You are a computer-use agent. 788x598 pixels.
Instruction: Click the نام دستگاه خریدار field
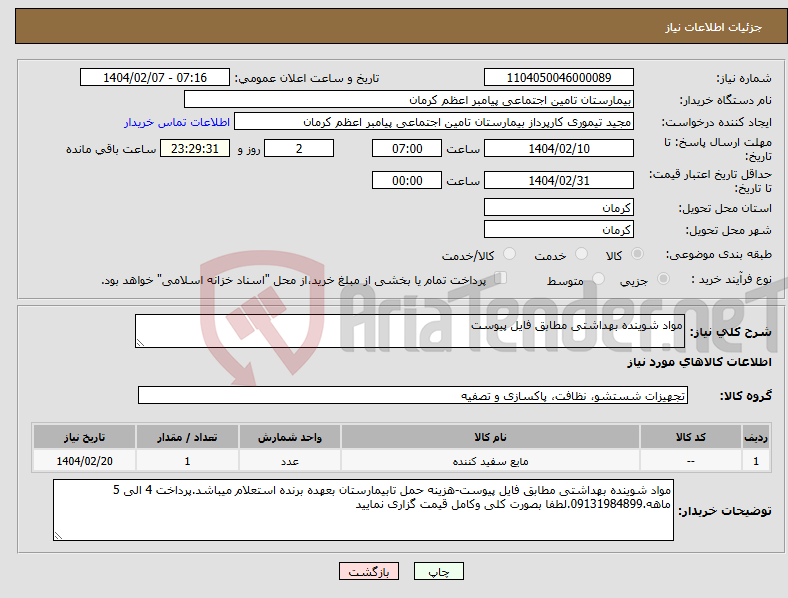(x=409, y=99)
